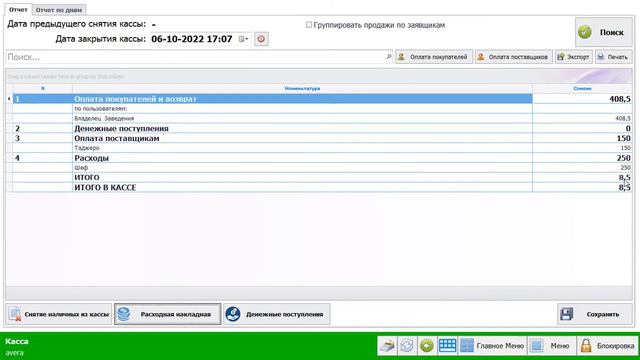Click the refresh icon in bottom bar
Screen dimensions: 640x360
tap(407, 346)
